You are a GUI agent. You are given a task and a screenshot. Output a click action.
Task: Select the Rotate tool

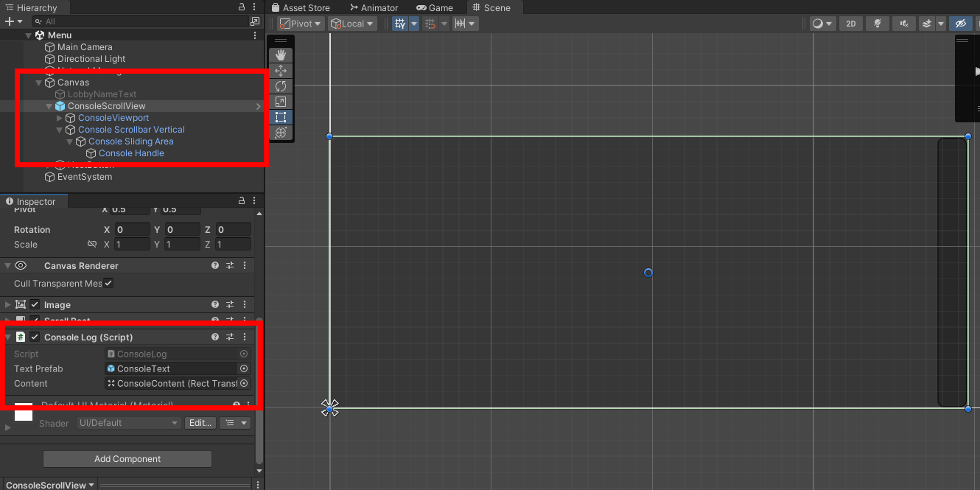(x=280, y=86)
